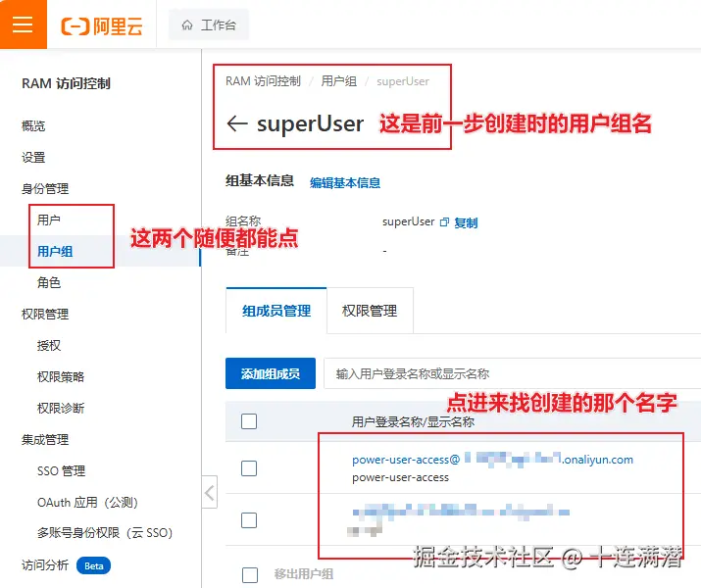Viewport: 701px width, 588px height.
Task: Click the 复制 link
Action: click(466, 222)
